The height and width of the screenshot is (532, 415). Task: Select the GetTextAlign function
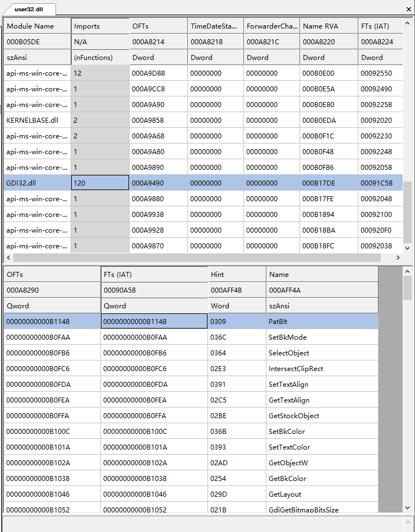[x=191, y=400]
